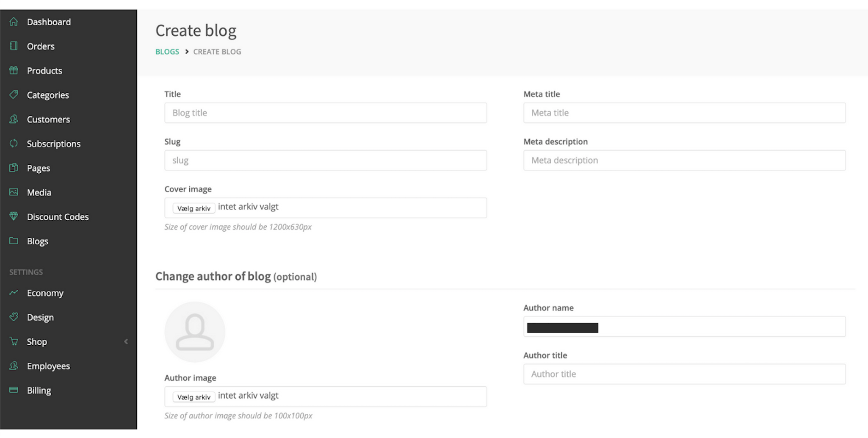Screen dimensions: 868x438
Task: Choose a cover image file
Action: click(x=194, y=208)
